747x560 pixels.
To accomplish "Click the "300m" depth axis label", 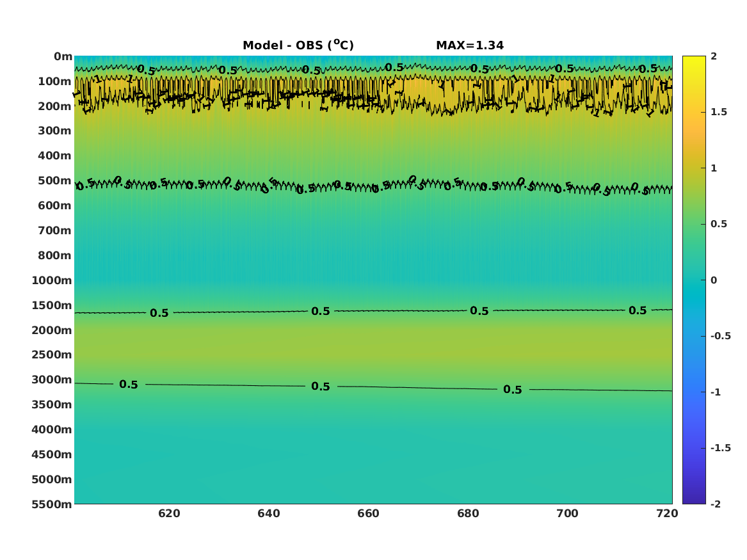I will point(55,131).
